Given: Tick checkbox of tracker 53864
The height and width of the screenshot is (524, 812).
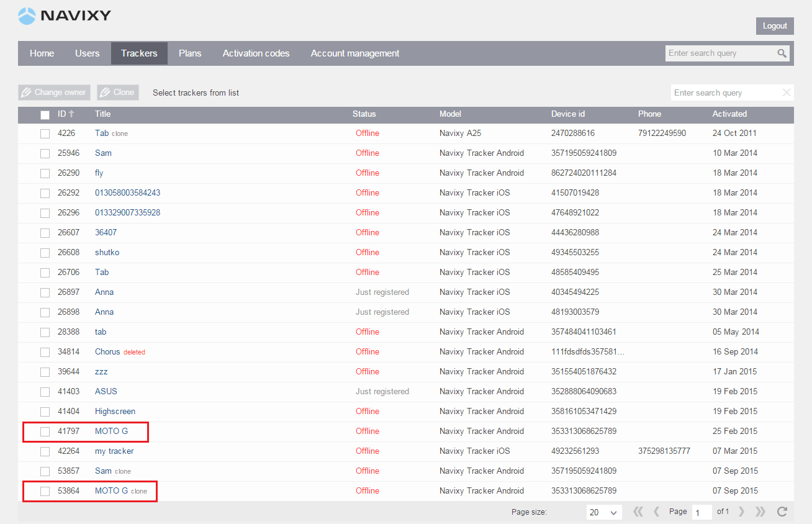Looking at the screenshot, I should point(45,491).
